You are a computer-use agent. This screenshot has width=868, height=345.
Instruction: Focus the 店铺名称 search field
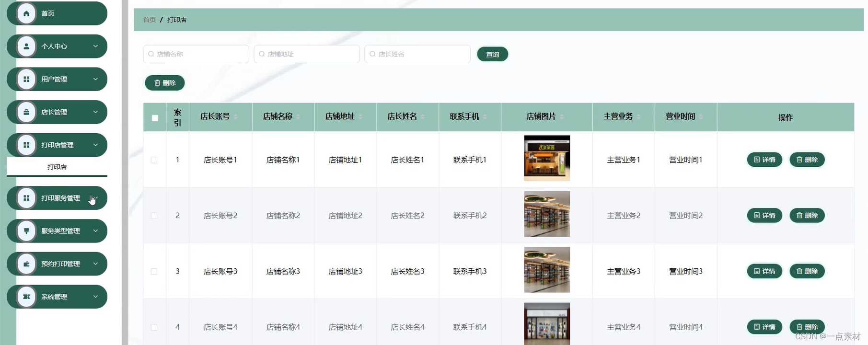(196, 54)
